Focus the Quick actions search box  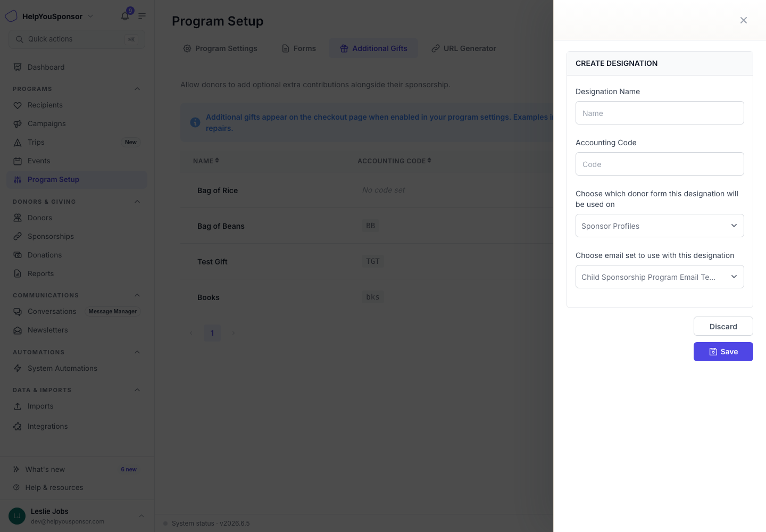77,39
